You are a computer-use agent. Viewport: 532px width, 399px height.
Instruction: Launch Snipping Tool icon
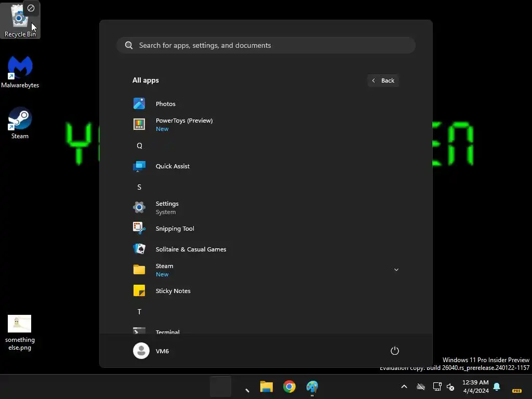tap(139, 229)
